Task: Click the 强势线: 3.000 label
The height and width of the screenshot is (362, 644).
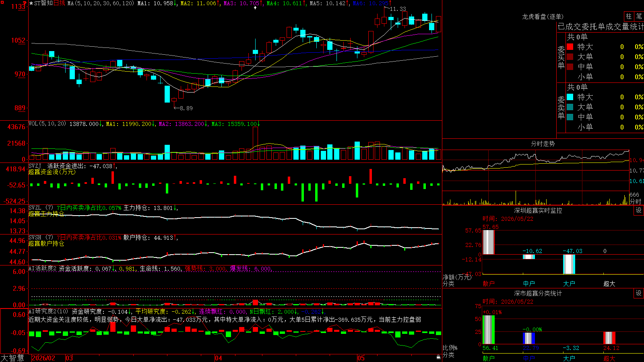Action: (x=205, y=269)
